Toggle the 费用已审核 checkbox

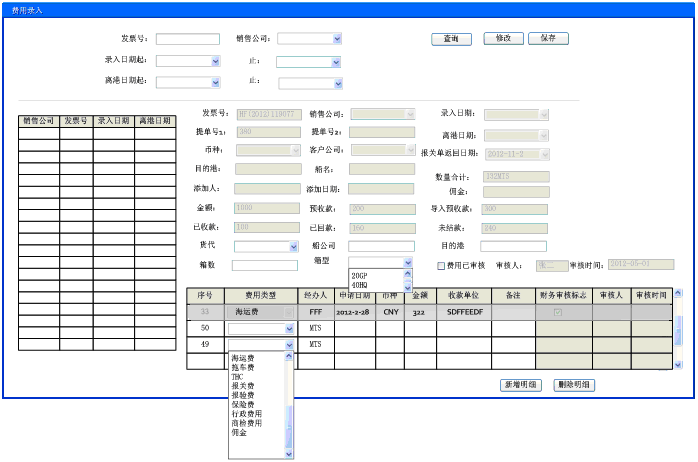[441, 266]
